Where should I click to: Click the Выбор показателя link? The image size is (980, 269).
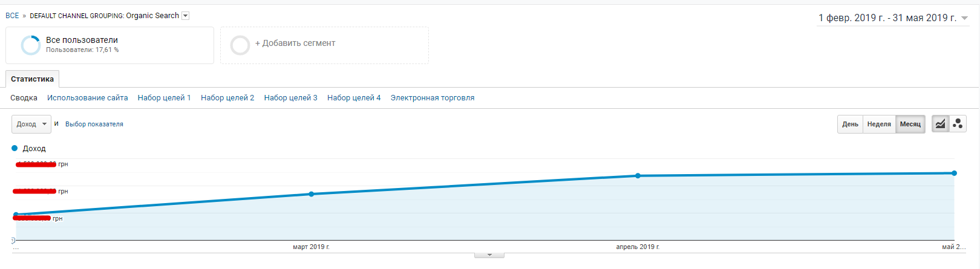pyautogui.click(x=94, y=124)
